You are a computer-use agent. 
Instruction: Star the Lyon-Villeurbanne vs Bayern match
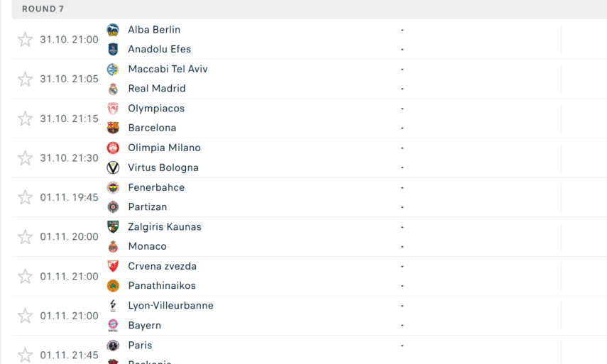pyautogui.click(x=26, y=316)
